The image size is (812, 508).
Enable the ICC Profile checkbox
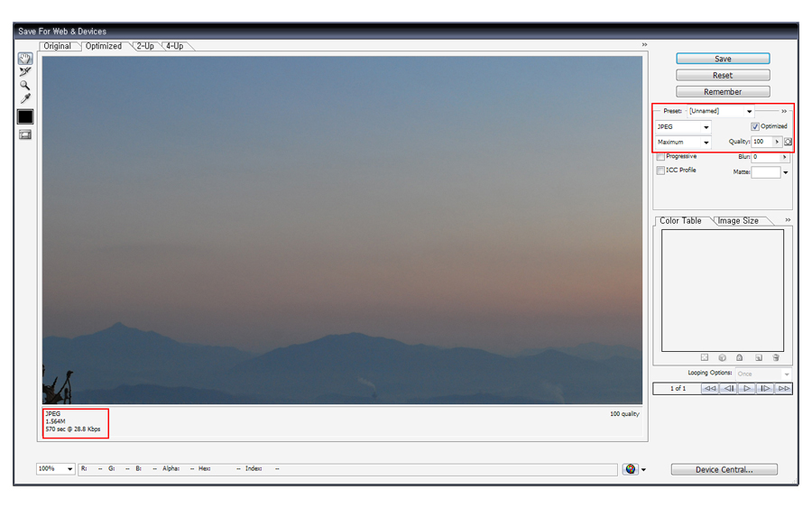click(x=661, y=171)
